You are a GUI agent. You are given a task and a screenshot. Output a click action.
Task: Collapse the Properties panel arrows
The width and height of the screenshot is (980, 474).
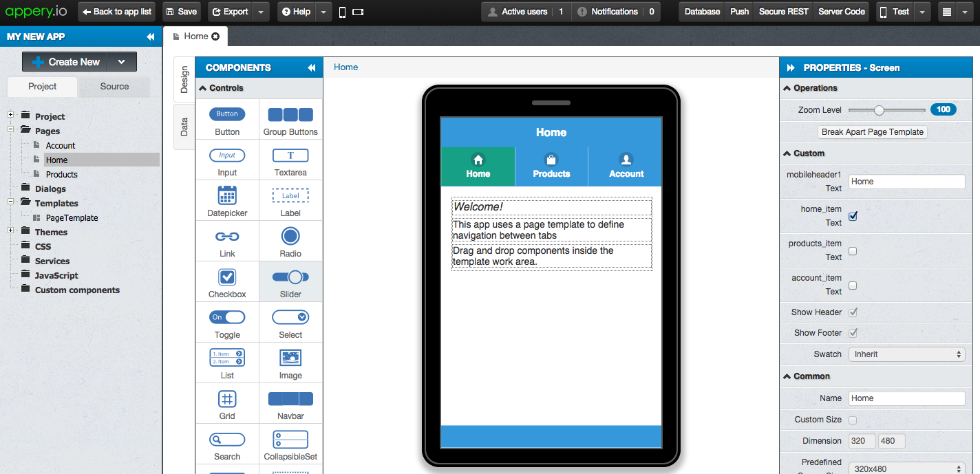tap(791, 67)
